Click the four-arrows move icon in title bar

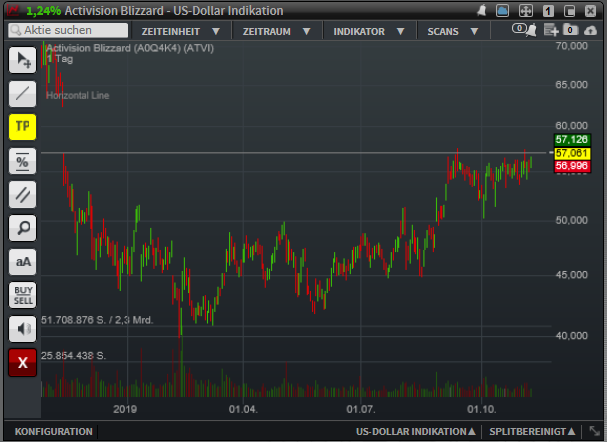(526, 10)
